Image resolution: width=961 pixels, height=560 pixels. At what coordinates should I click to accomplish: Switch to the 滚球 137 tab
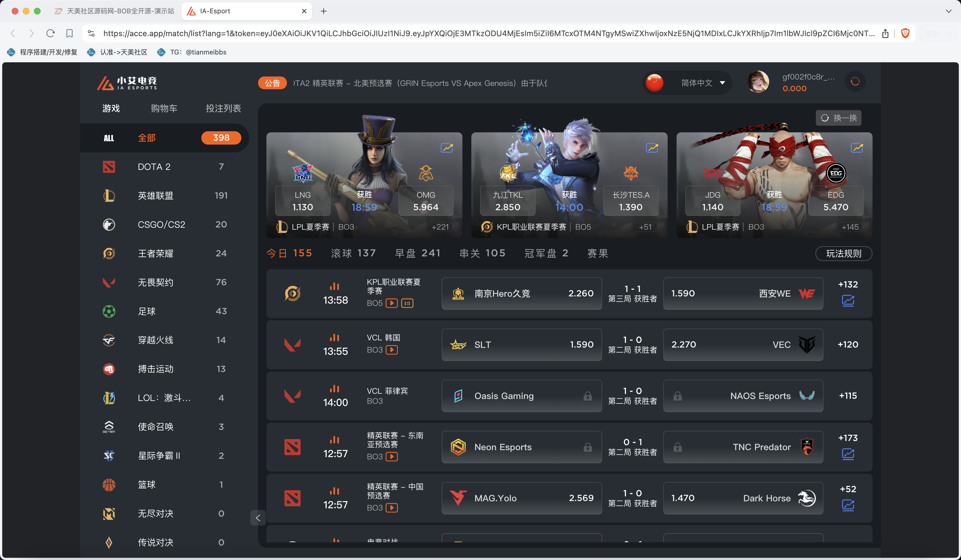(353, 253)
